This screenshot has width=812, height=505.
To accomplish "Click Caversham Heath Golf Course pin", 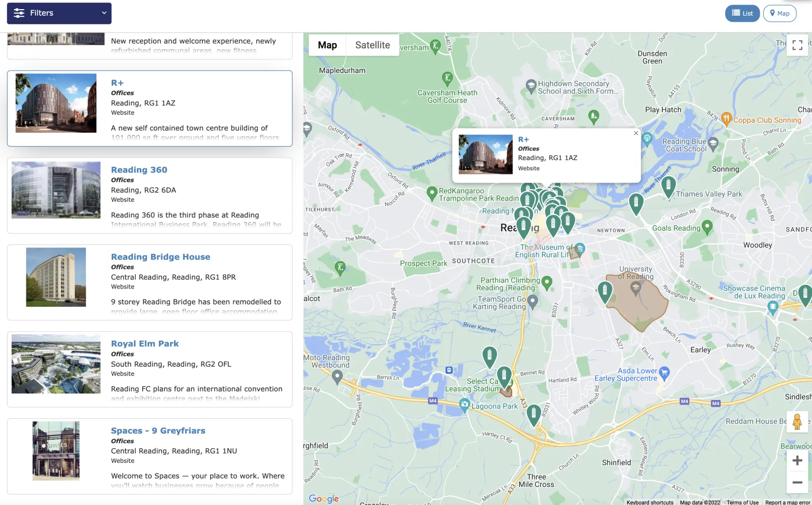I will tap(447, 78).
